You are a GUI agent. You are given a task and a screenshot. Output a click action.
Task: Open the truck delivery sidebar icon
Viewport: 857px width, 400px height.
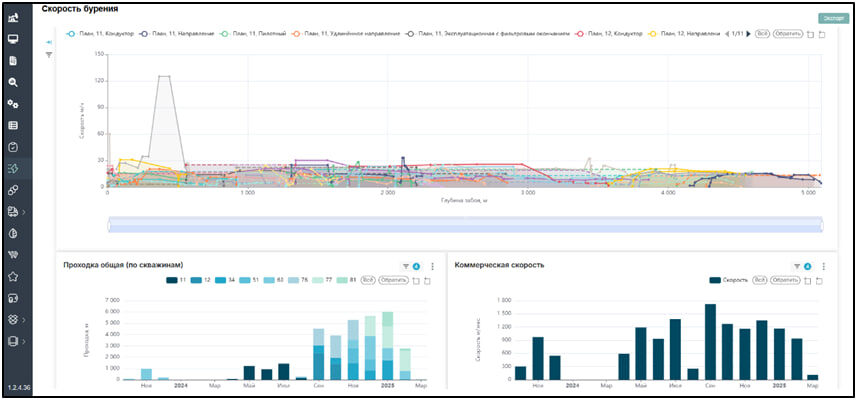[14, 211]
